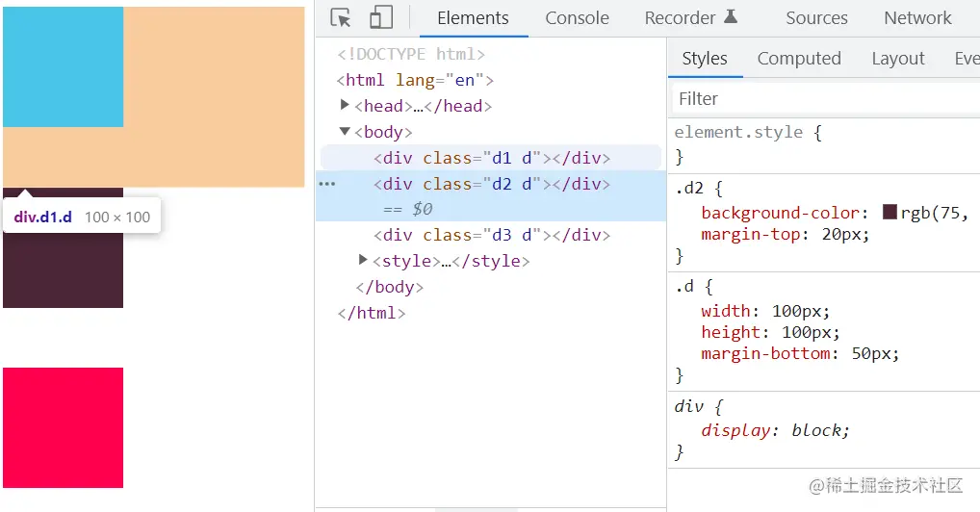Viewport: 980px width, 512px height.
Task: Expand the style element node
Action: [x=363, y=260]
